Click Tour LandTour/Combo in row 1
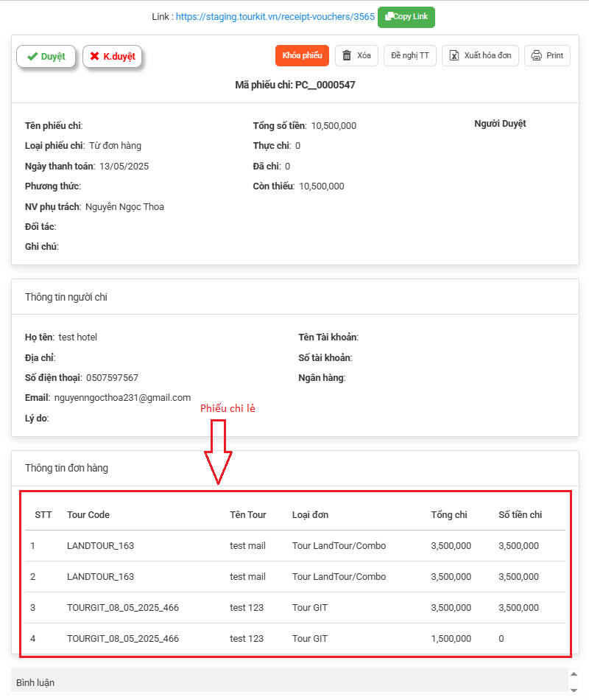The image size is (589, 700). click(339, 545)
